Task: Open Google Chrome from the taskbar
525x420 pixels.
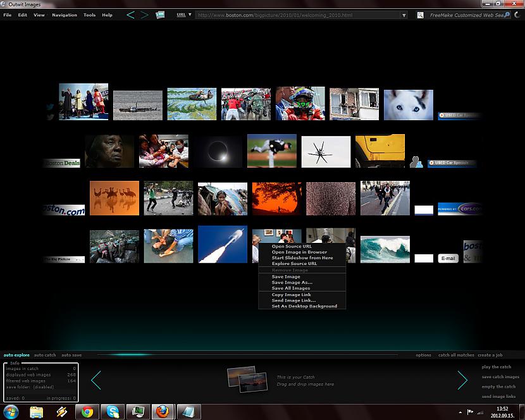Action: (x=87, y=412)
